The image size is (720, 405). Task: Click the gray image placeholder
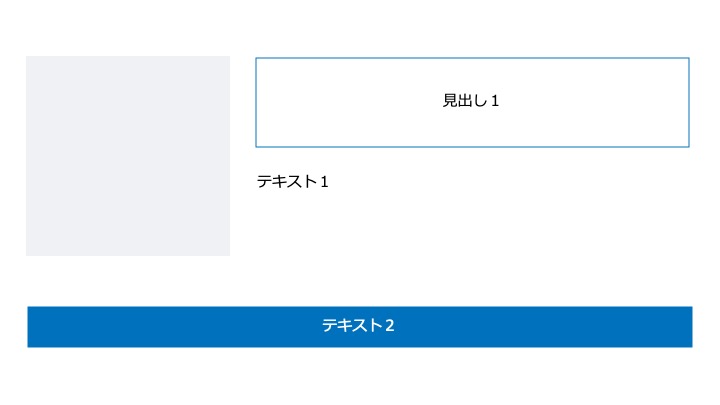(x=128, y=156)
